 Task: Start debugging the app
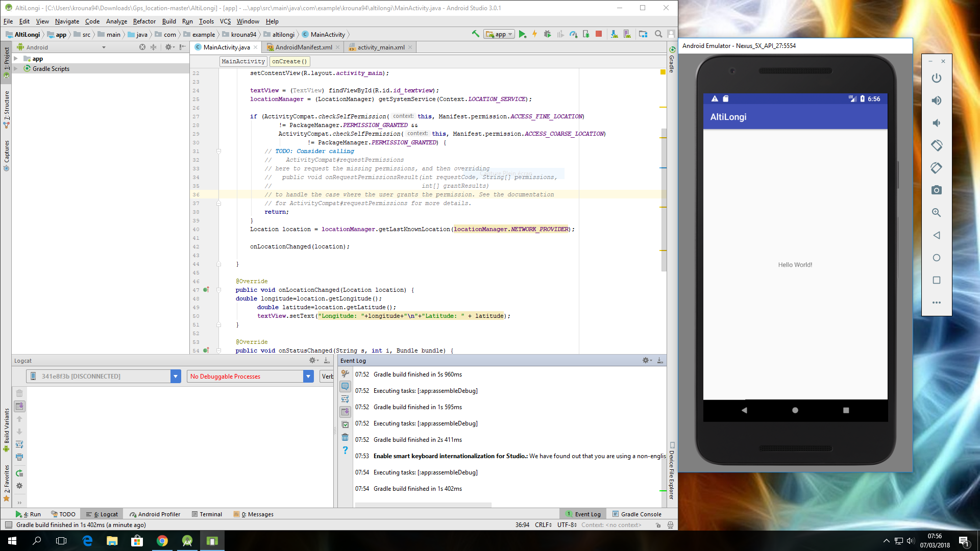547,34
